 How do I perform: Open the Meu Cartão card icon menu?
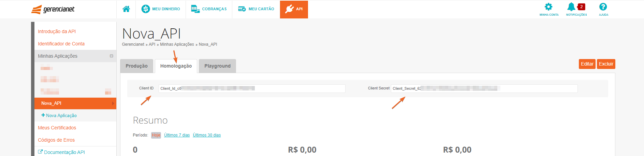(242, 9)
